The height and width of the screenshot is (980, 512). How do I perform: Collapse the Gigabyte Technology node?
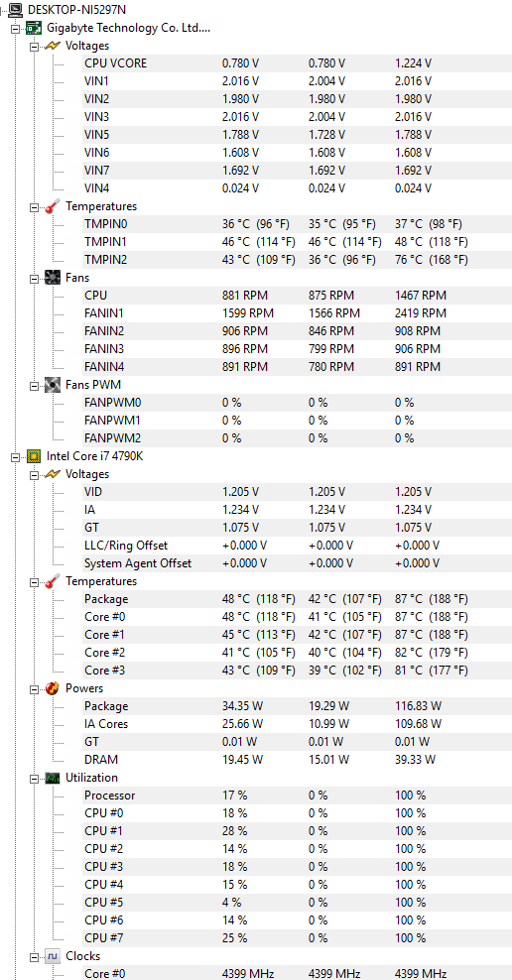pyautogui.click(x=15, y=28)
